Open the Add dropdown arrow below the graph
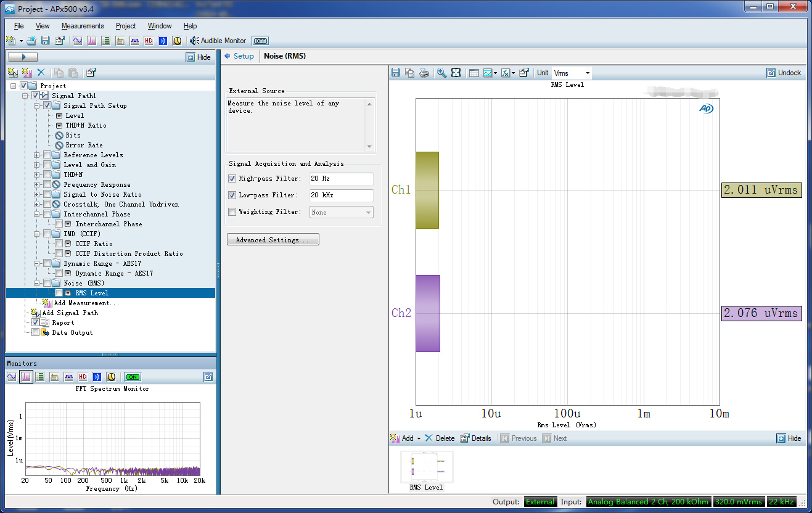The width and height of the screenshot is (812, 513). 419,438
